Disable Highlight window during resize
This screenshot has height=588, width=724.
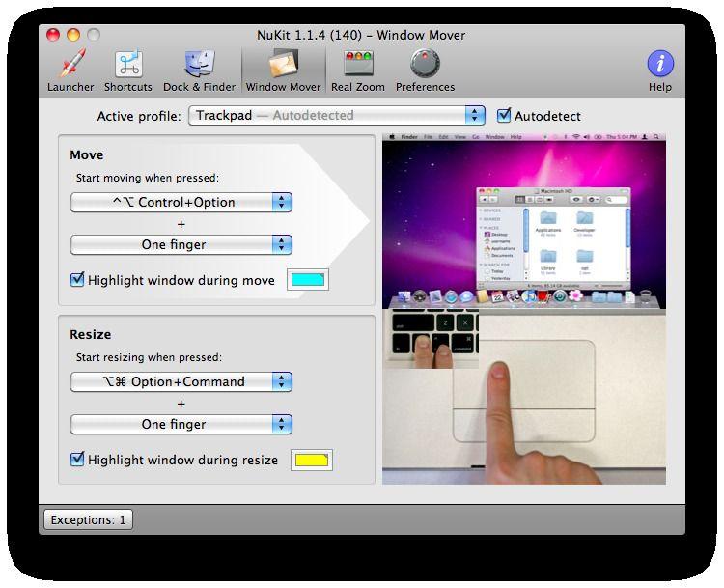tap(77, 460)
